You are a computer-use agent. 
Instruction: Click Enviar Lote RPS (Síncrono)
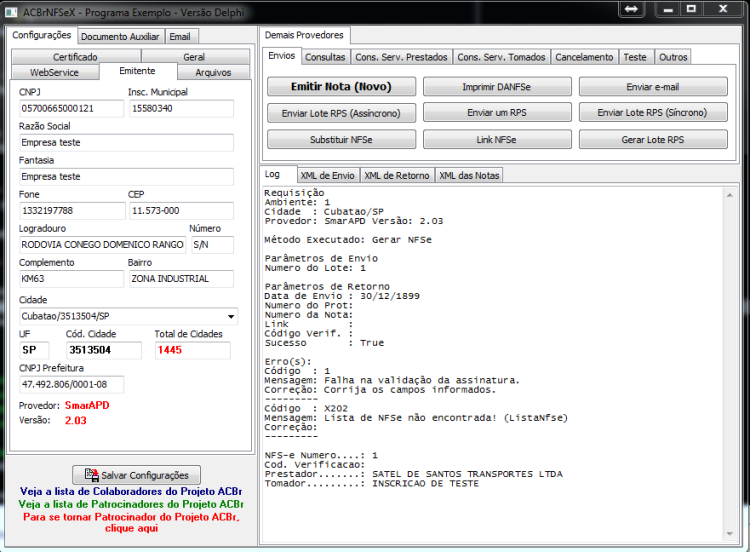coord(653,112)
